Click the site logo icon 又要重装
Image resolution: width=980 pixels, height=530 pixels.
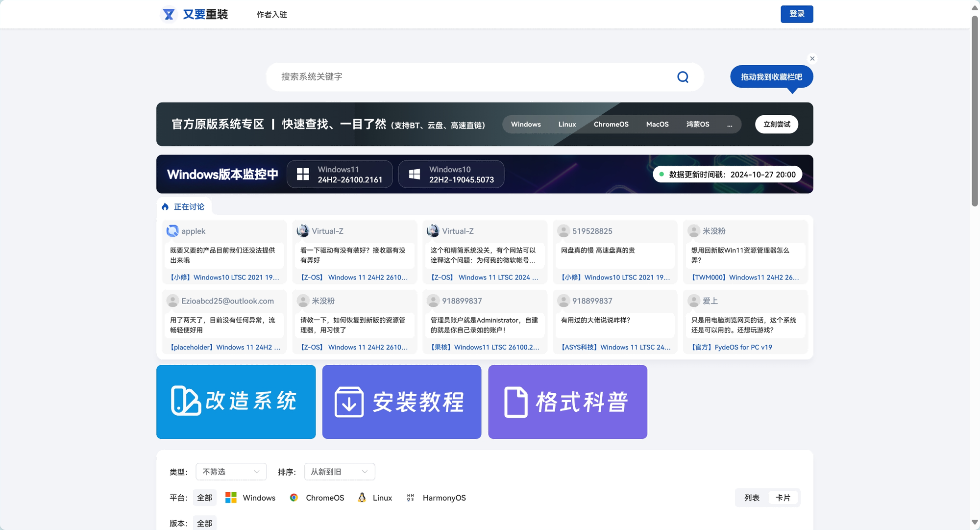click(169, 14)
